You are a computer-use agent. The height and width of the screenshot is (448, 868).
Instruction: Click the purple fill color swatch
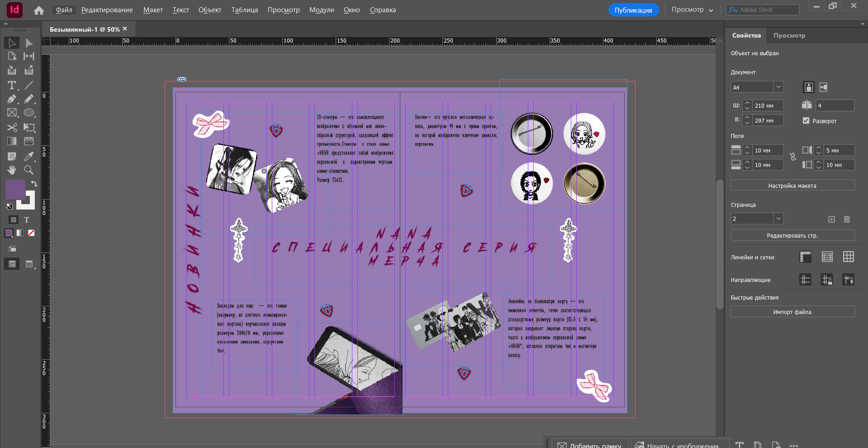(15, 189)
